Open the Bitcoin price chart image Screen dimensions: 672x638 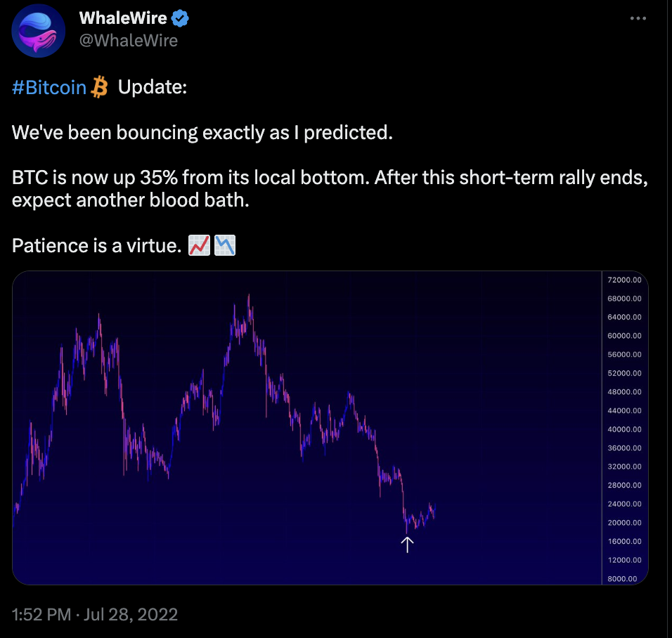coord(330,428)
